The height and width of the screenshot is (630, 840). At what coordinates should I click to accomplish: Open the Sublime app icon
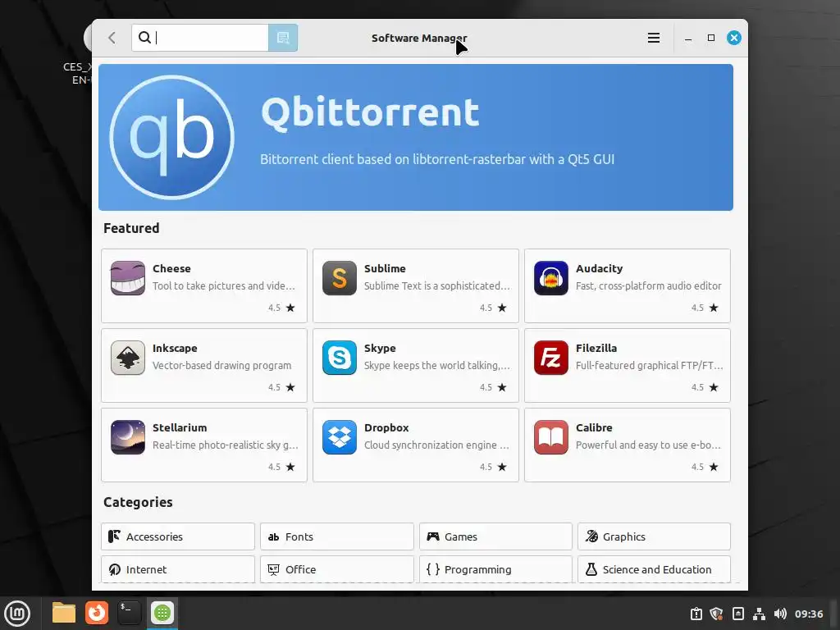click(339, 278)
